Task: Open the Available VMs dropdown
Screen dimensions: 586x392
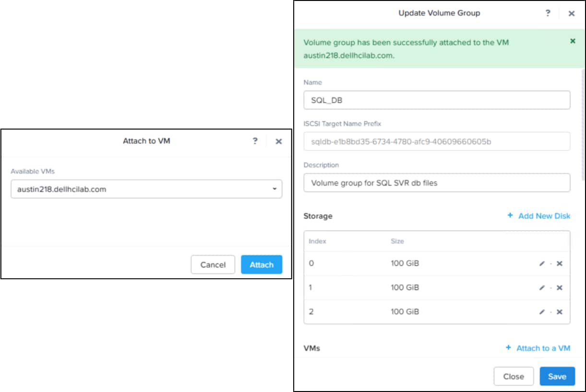Action: click(x=146, y=189)
